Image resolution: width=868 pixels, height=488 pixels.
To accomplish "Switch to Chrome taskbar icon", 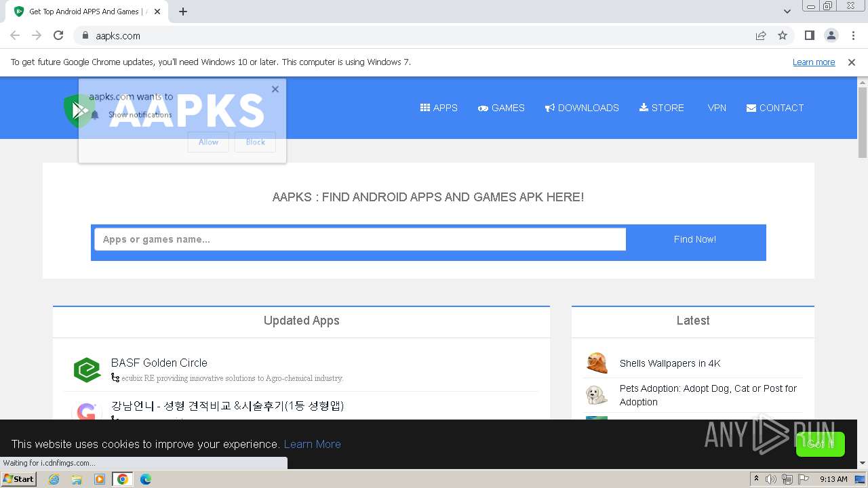I will pyautogui.click(x=123, y=479).
